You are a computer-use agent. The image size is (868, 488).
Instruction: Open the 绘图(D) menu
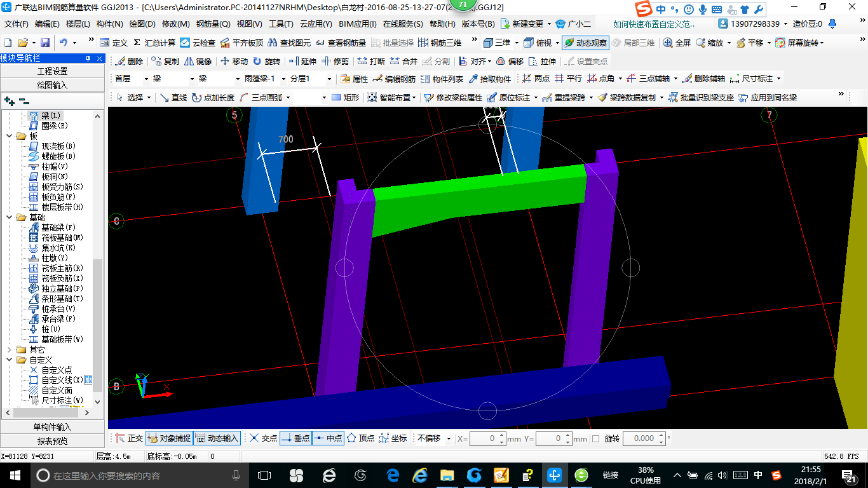[142, 24]
